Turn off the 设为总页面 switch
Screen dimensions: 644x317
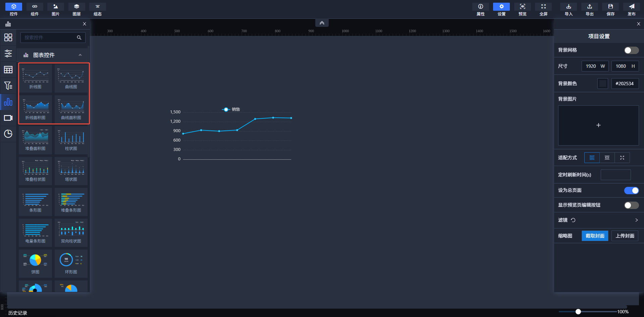(x=631, y=191)
